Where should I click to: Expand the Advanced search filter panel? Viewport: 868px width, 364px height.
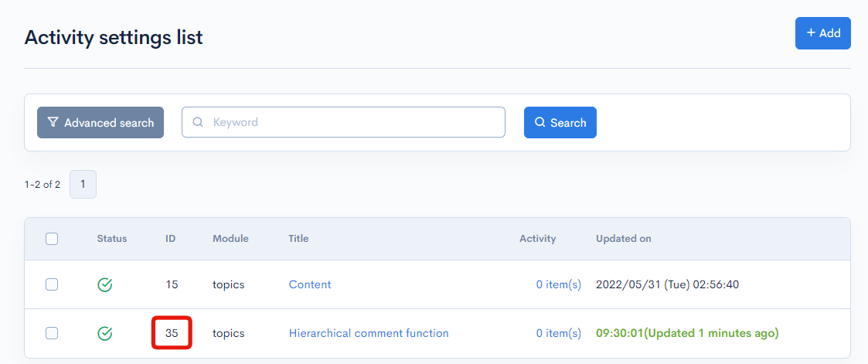(x=100, y=122)
